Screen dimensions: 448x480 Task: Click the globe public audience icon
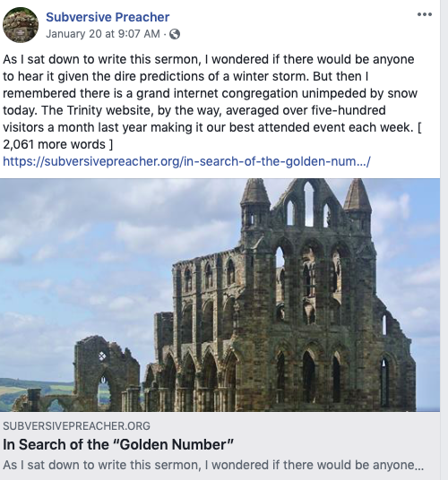[x=175, y=34]
